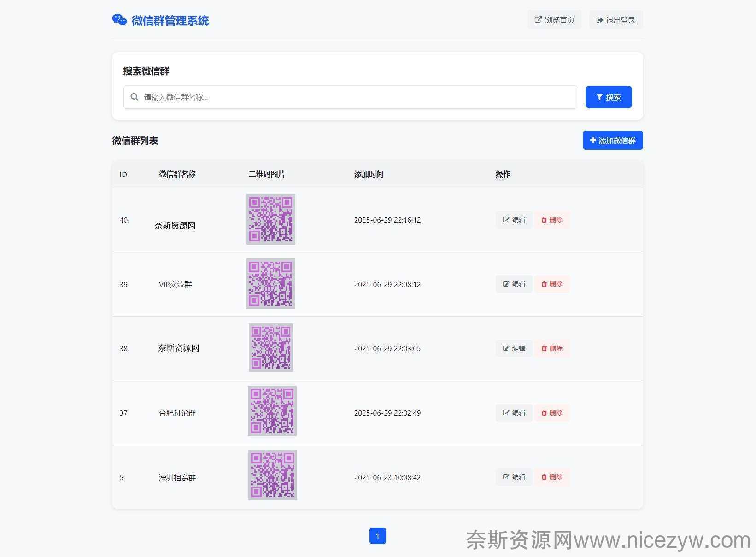The width and height of the screenshot is (756, 557).
Task: Select the 深圳相亲群 name cell
Action: (x=177, y=478)
